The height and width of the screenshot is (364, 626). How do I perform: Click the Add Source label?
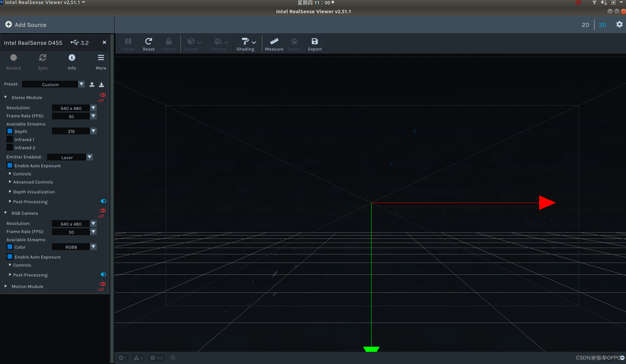tap(31, 25)
